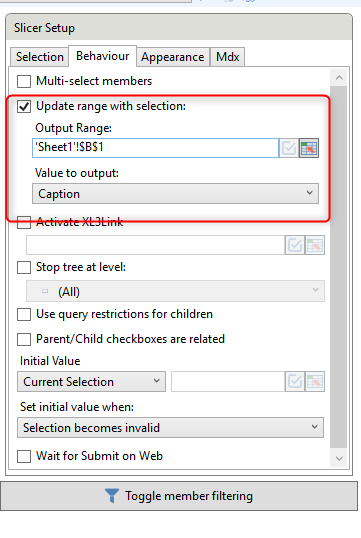
Task: Click the empty Activate XL3Link range field
Action: point(155,245)
